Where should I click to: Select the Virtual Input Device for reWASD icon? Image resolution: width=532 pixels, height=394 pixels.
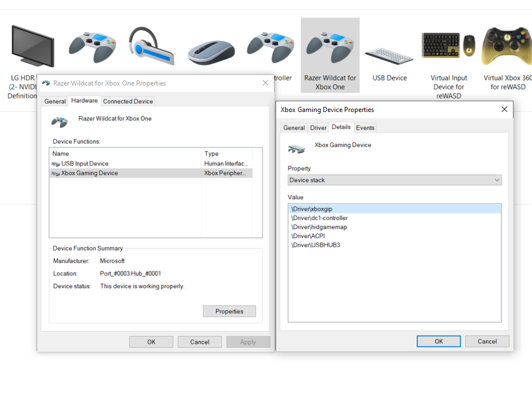(x=449, y=45)
